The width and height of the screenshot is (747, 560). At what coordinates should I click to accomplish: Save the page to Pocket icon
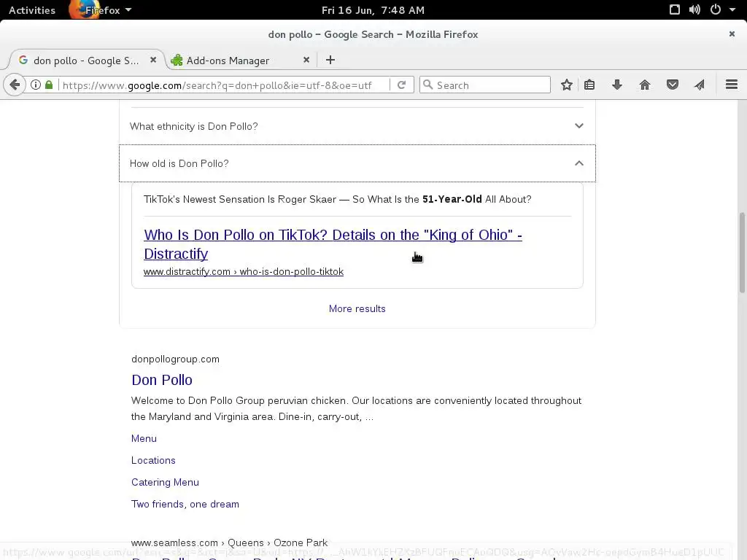672,85
